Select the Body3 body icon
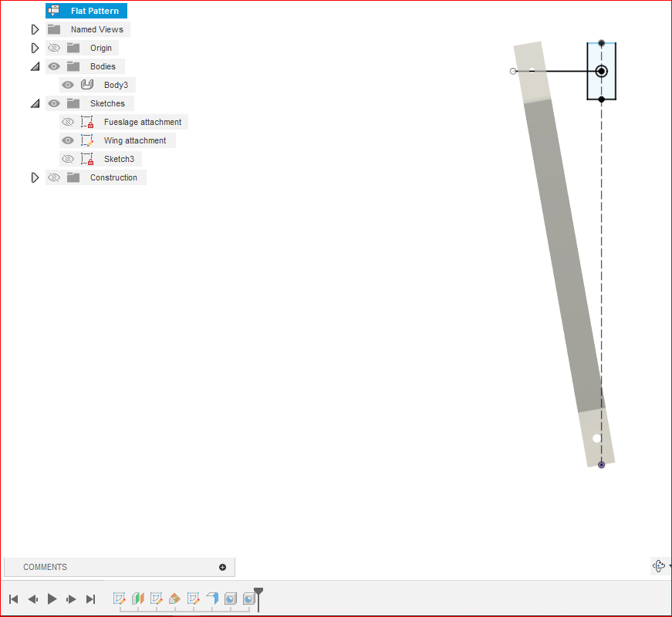672x617 pixels. 86,85
